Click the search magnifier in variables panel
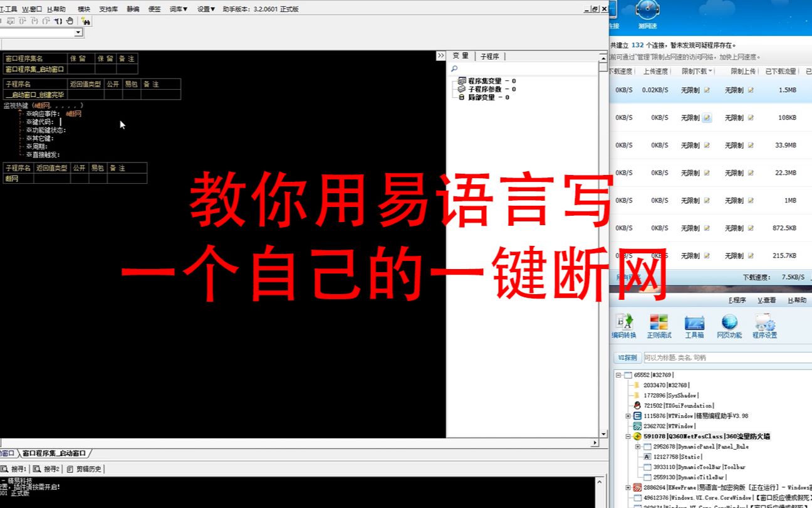Viewport: 812px width, 508px height. pos(455,68)
